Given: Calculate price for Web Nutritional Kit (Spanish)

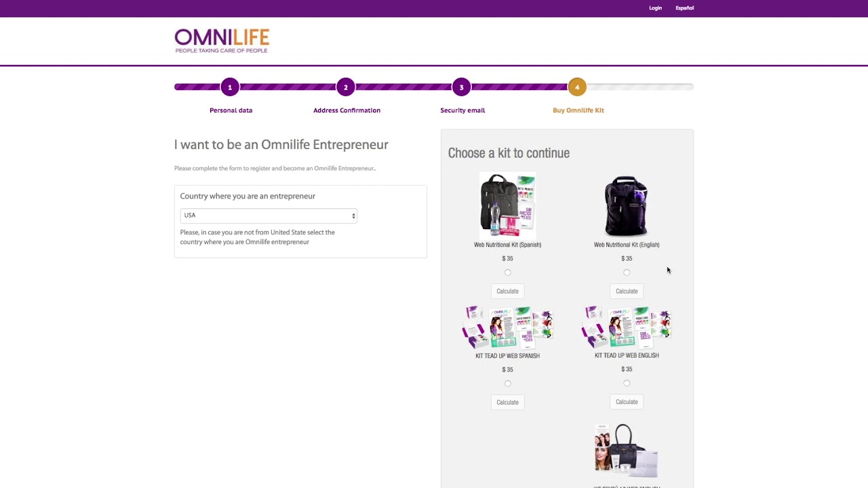Looking at the screenshot, I should coord(507,291).
